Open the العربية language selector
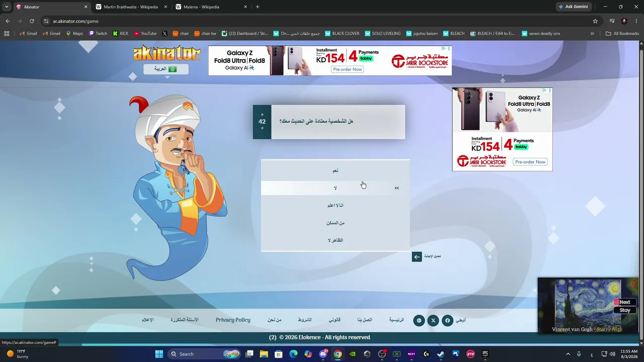This screenshot has height=362, width=644. 166,69
